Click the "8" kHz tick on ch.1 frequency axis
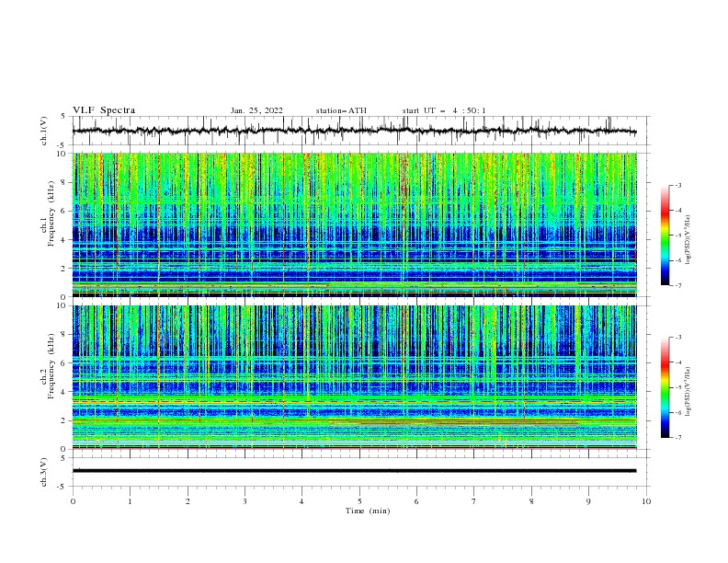728x563 pixels. click(64, 182)
